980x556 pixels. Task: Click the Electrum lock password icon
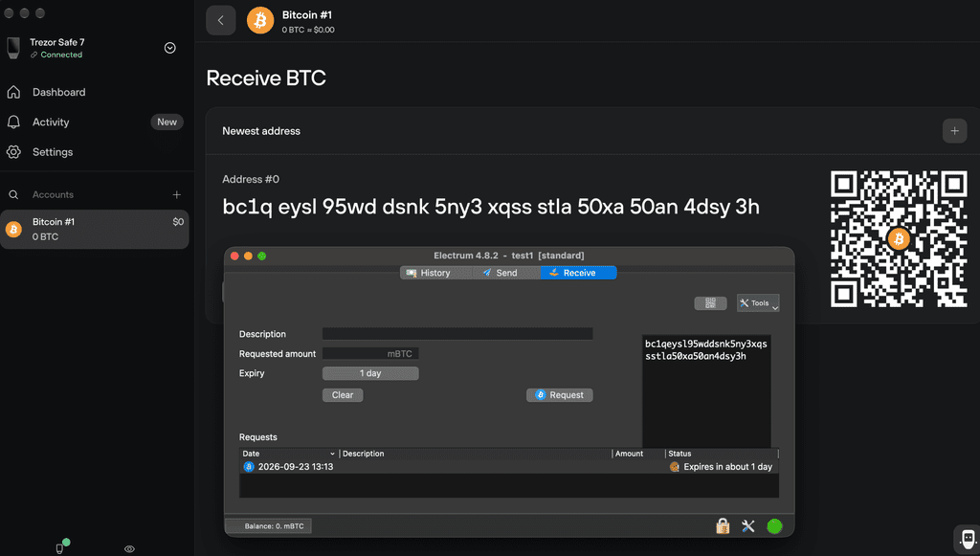(723, 526)
